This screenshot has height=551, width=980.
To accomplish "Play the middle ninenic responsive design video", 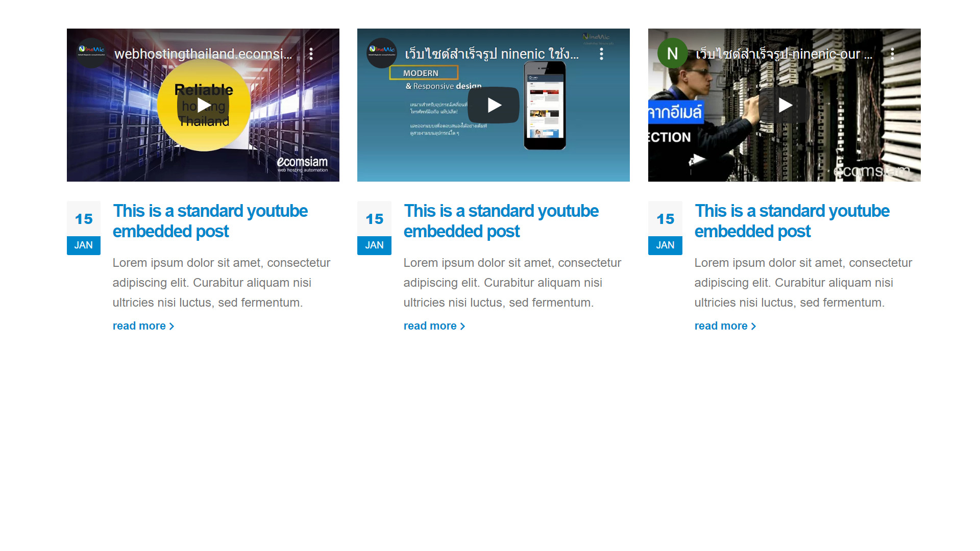I will 494,105.
